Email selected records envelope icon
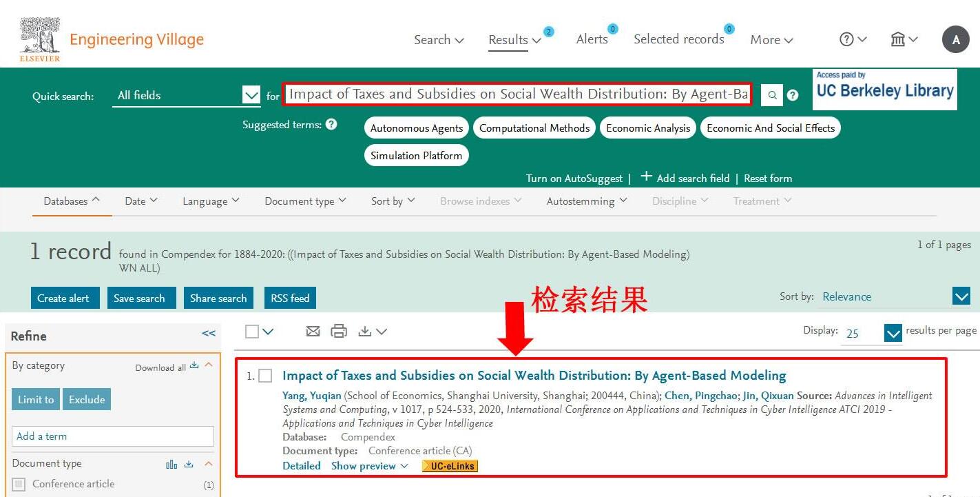The image size is (980, 497). (313, 332)
